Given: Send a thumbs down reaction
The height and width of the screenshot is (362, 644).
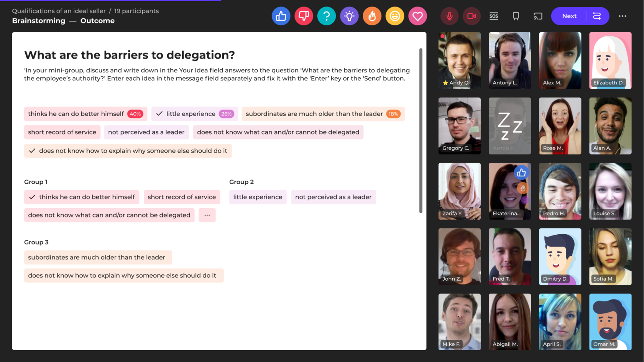Looking at the screenshot, I should (x=304, y=16).
